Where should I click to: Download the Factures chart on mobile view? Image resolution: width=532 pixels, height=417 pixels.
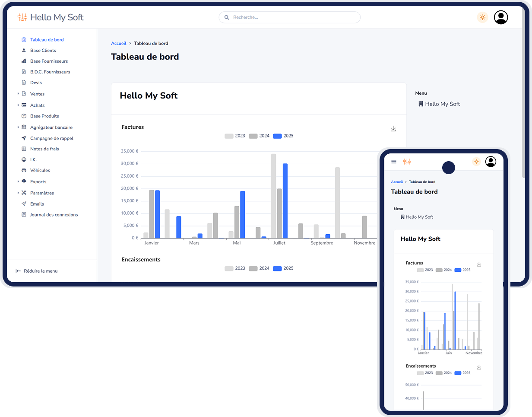[x=479, y=264]
